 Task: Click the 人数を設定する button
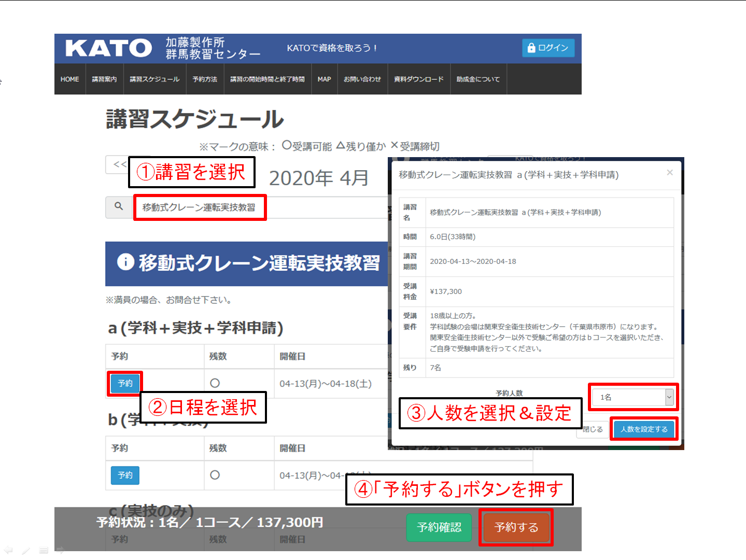[x=644, y=429]
